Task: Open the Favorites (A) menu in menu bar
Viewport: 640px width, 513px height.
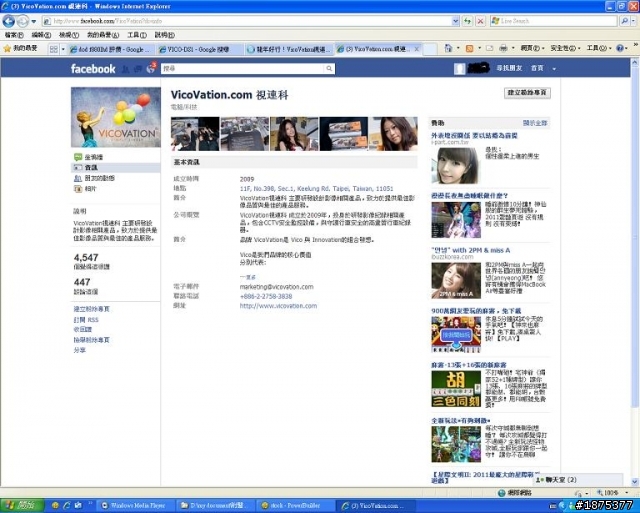Action: click(103, 36)
